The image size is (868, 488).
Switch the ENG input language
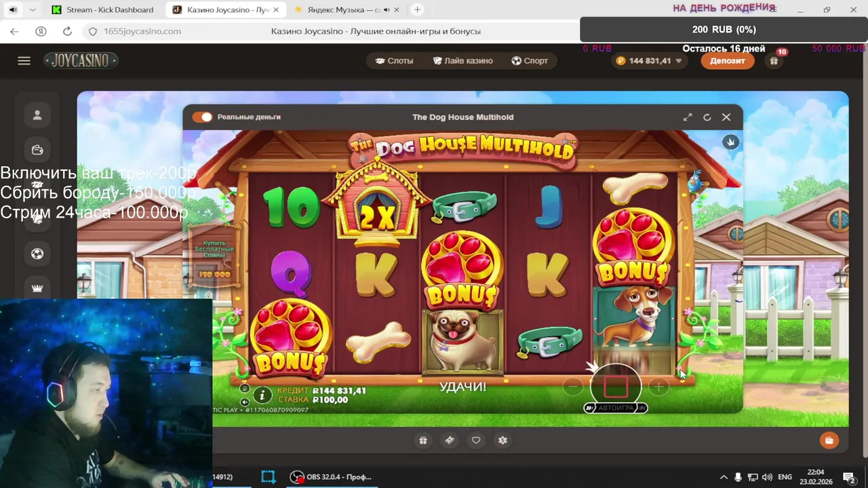[x=785, y=477]
